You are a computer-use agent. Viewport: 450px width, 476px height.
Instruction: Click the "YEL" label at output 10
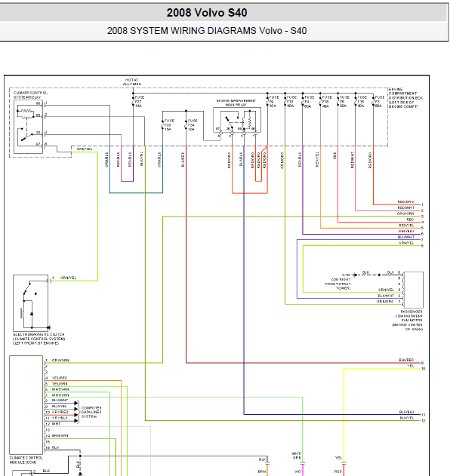point(411,366)
